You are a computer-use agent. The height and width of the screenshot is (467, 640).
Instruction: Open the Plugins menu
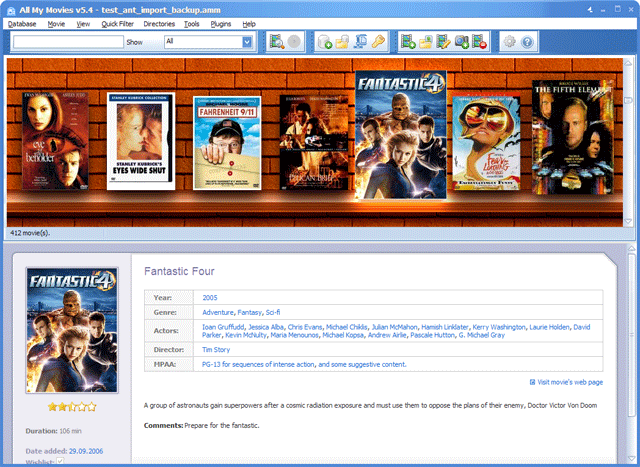click(x=221, y=24)
